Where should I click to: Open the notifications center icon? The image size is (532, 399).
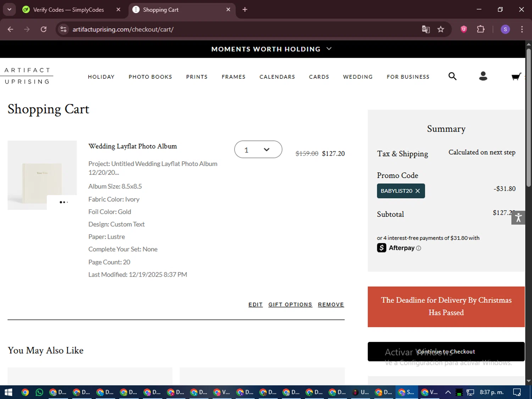tap(517, 392)
